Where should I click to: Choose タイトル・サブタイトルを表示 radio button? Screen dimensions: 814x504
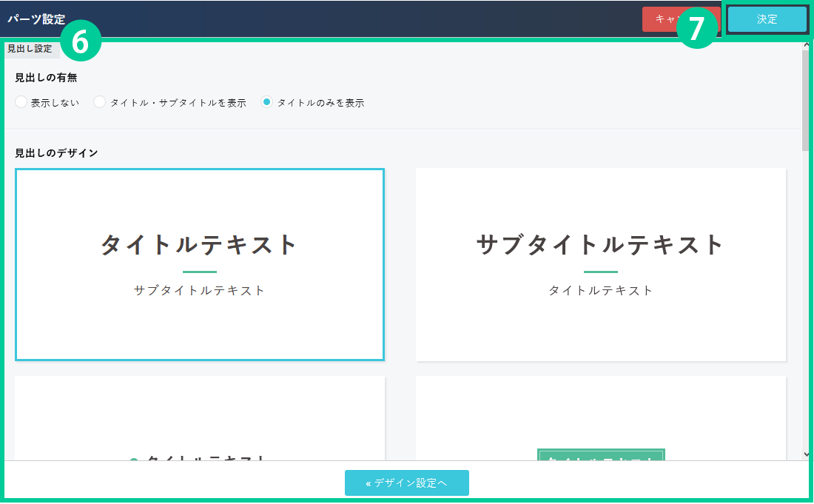pos(100,103)
